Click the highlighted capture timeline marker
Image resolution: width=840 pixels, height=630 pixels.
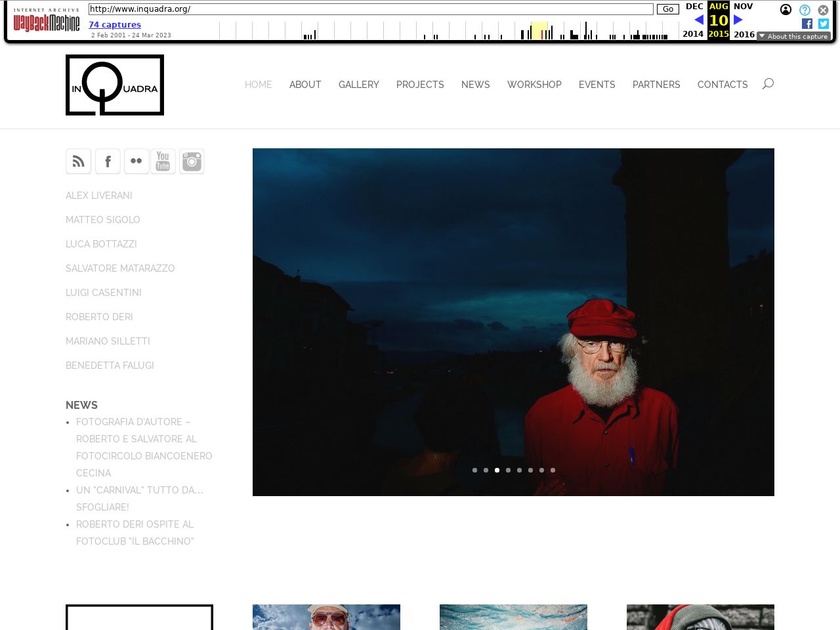click(x=539, y=31)
